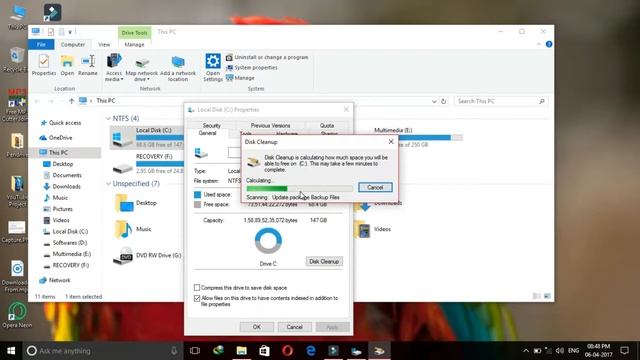This screenshot has width=640, height=360.
Task: Open Microsoft Edge from taskbar
Action: (311, 351)
